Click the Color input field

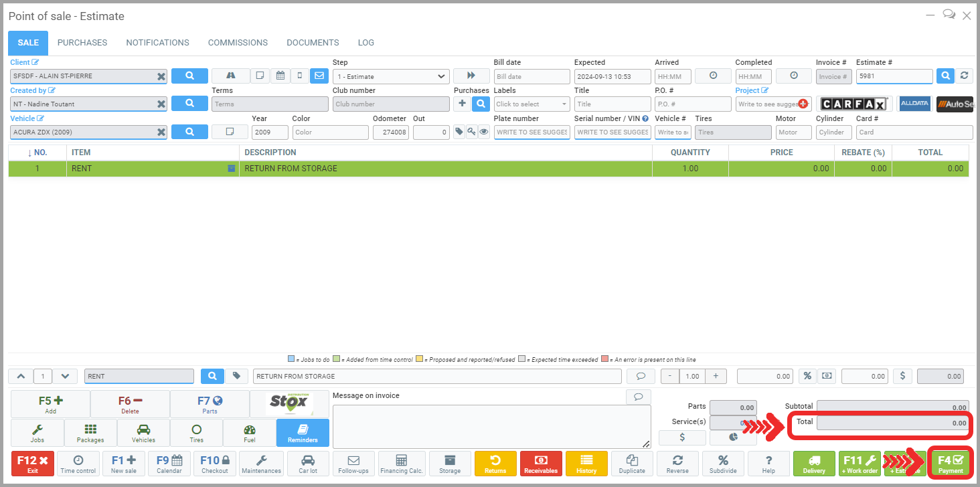point(330,132)
